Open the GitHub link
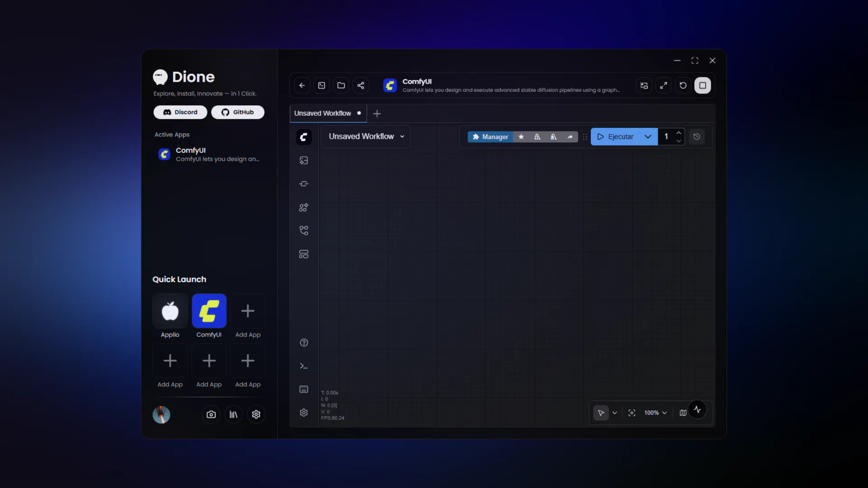Screen dimensions: 868x488 [x=238, y=112]
